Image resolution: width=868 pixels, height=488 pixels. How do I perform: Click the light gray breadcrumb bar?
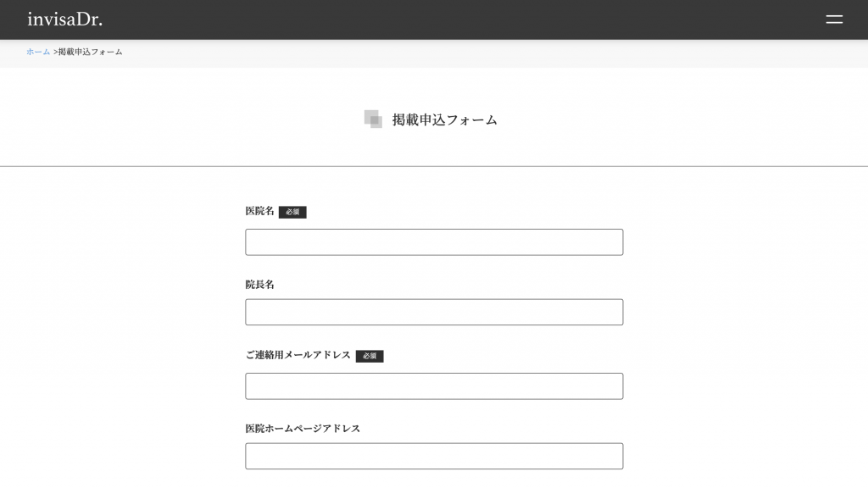[509, 53]
